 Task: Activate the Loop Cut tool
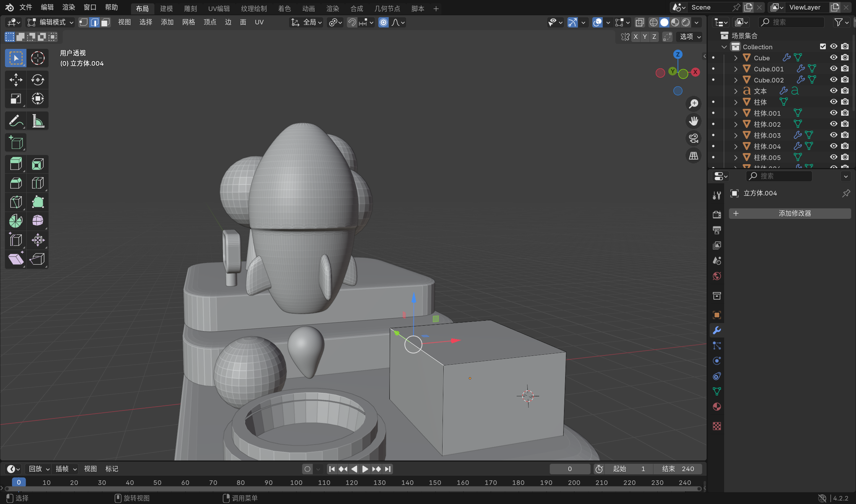point(37,183)
